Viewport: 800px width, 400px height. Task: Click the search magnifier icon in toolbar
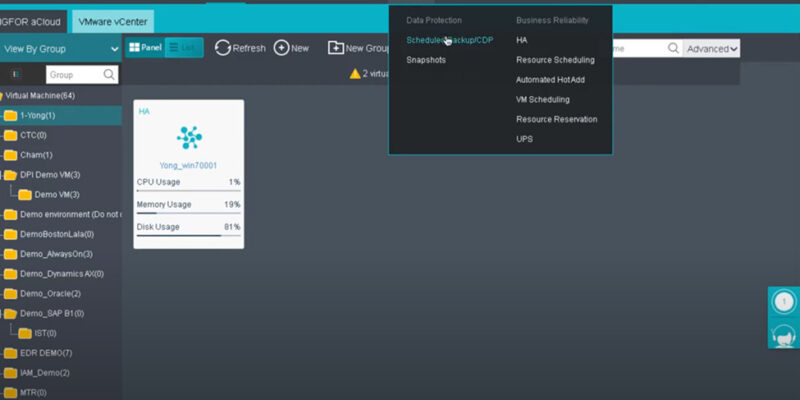click(x=673, y=48)
